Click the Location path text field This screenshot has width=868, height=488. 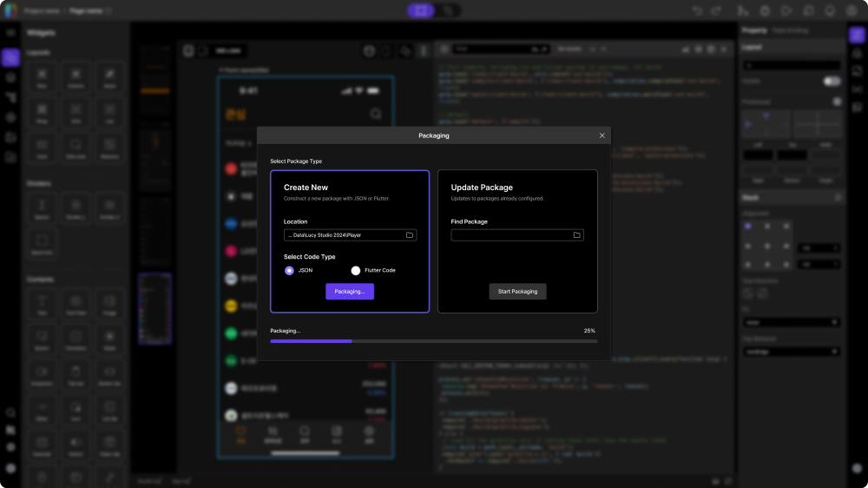click(x=344, y=235)
